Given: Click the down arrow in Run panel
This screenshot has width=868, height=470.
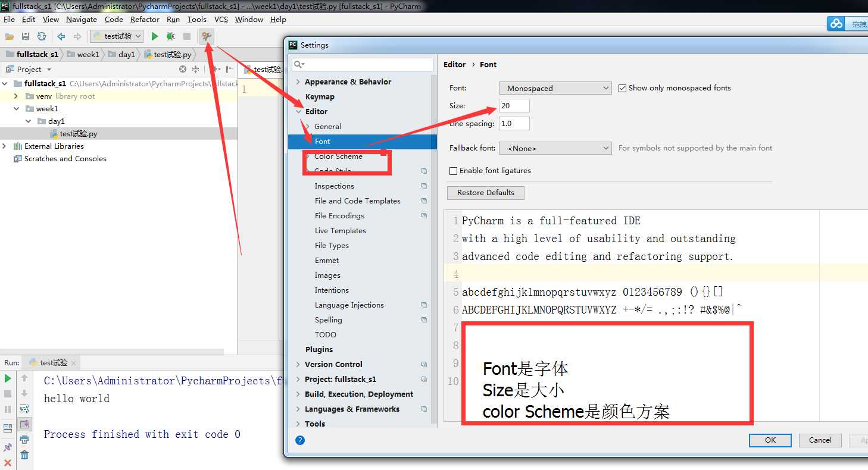Looking at the screenshot, I should tap(24, 393).
